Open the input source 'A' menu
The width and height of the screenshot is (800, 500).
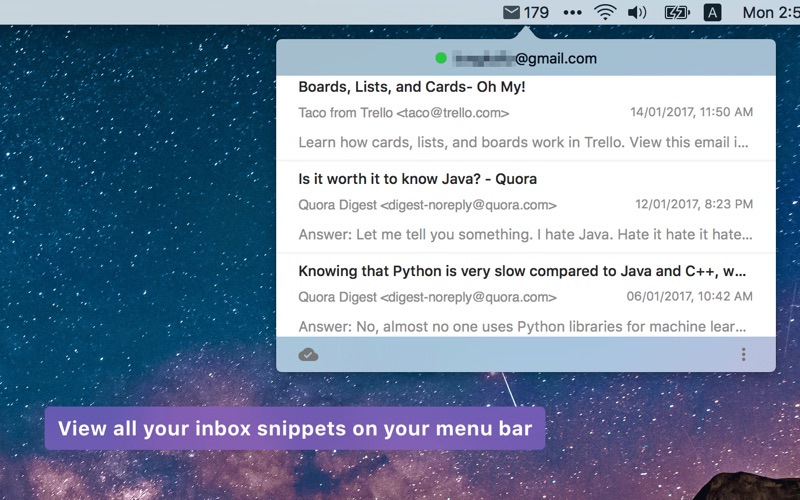click(712, 12)
